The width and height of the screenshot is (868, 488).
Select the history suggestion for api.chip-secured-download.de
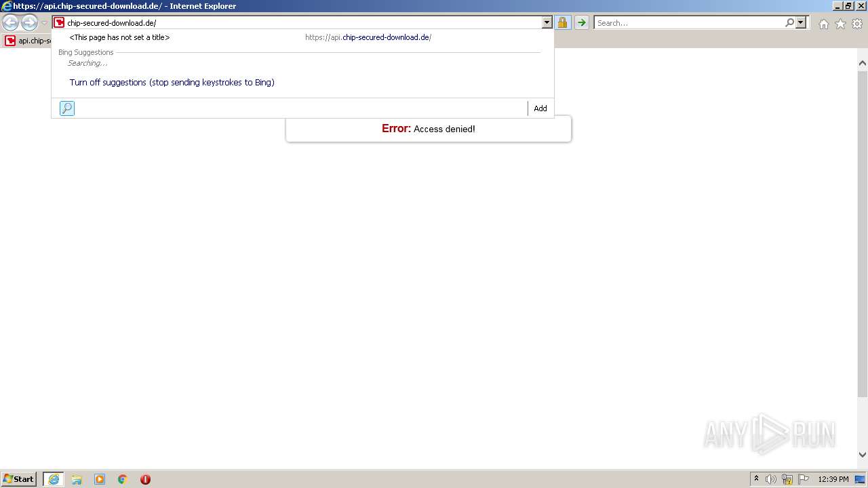click(302, 37)
